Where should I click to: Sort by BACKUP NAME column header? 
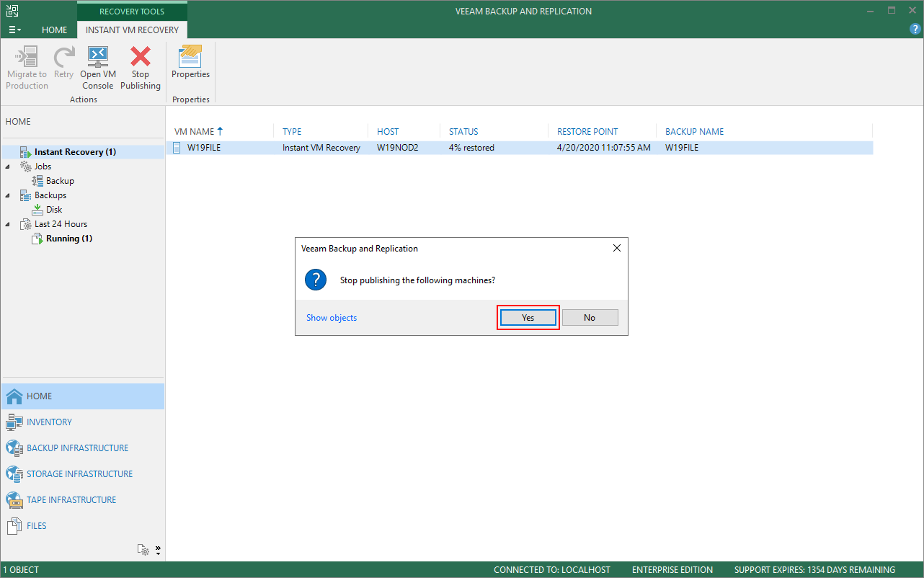[x=694, y=132]
